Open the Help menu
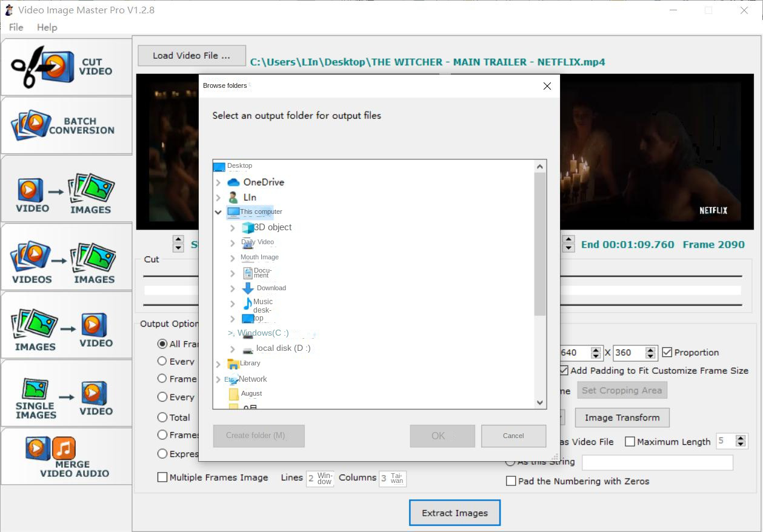The height and width of the screenshot is (532, 763). [47, 27]
